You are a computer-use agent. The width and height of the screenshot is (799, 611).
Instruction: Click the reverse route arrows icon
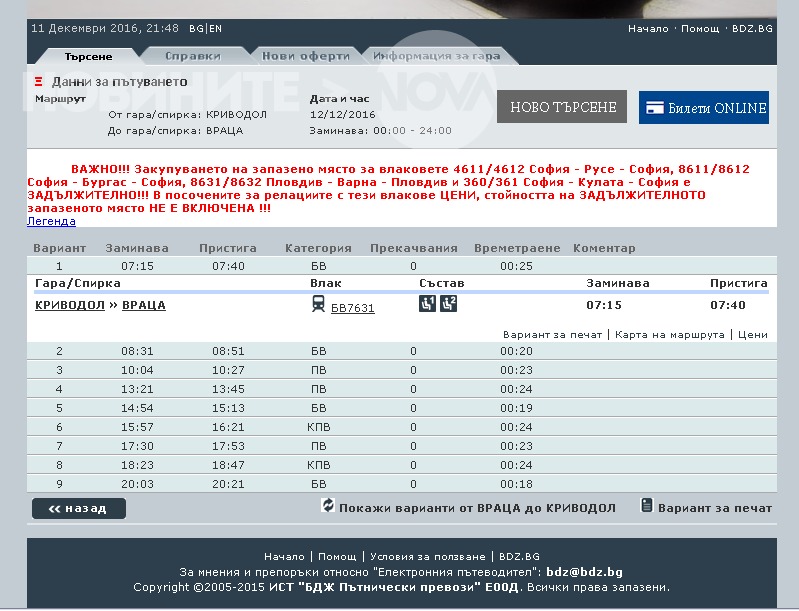click(x=327, y=506)
